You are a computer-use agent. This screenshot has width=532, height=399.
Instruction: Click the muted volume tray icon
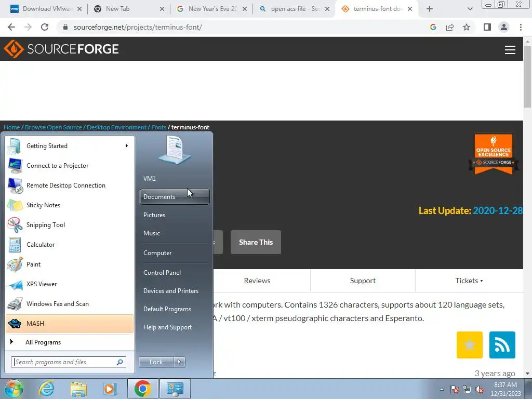point(480,389)
